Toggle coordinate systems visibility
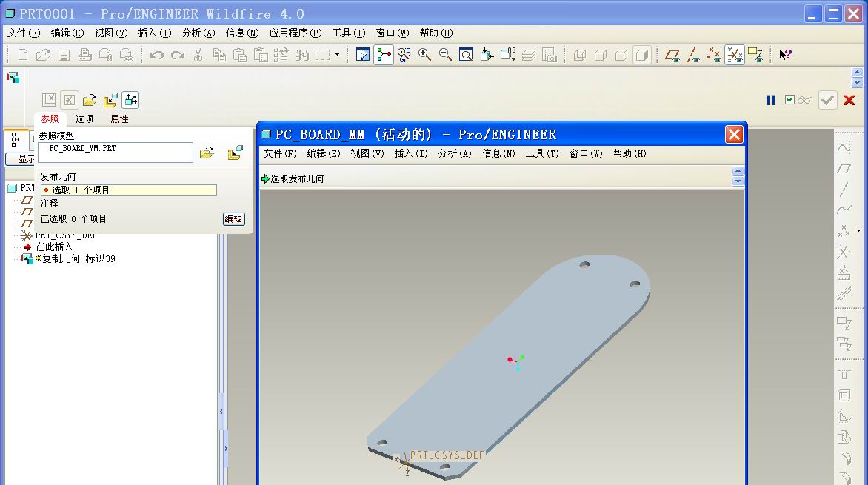The height and width of the screenshot is (485, 868). [x=735, y=55]
